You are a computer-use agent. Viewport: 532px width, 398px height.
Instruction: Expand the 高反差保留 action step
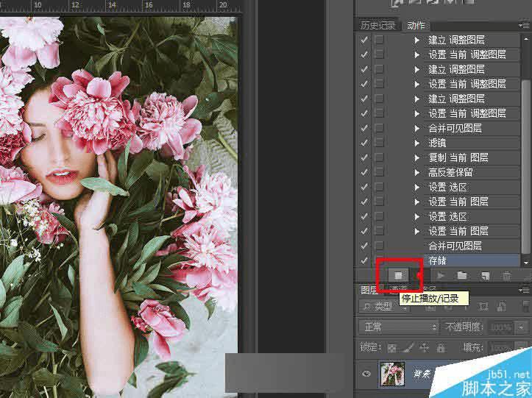(x=417, y=172)
